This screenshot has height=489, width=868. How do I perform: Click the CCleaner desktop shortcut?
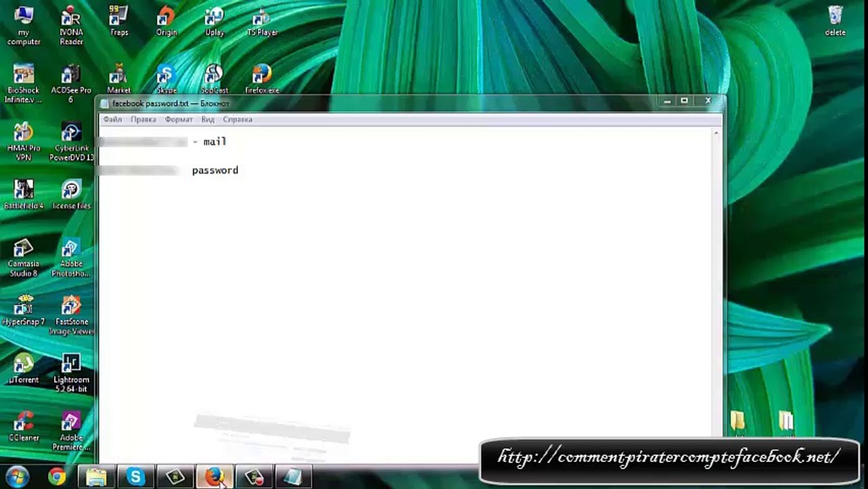point(24,426)
